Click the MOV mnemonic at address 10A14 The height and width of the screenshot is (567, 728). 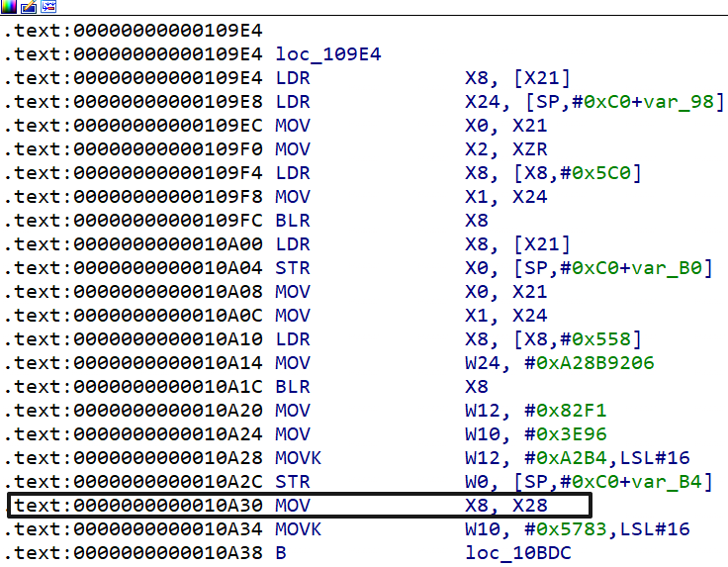click(293, 363)
